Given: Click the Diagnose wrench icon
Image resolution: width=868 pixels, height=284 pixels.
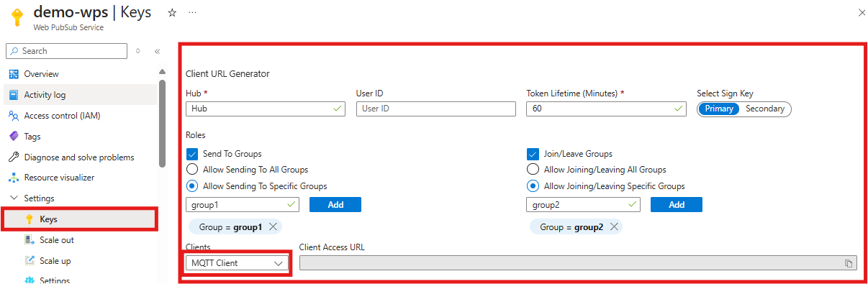Looking at the screenshot, I should (x=13, y=157).
